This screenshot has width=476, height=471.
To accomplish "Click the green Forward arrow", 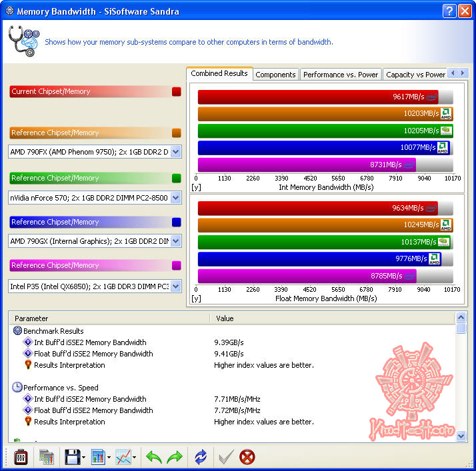I will (x=175, y=457).
